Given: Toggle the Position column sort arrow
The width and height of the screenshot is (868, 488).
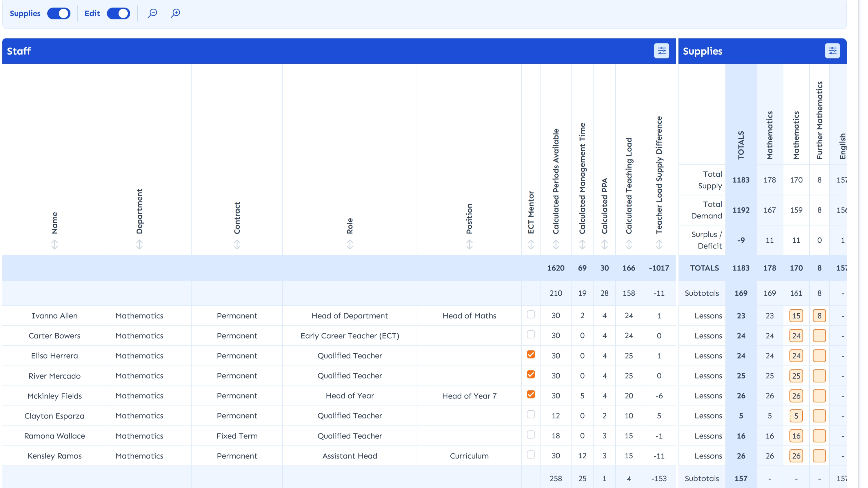Looking at the screenshot, I should click(469, 245).
